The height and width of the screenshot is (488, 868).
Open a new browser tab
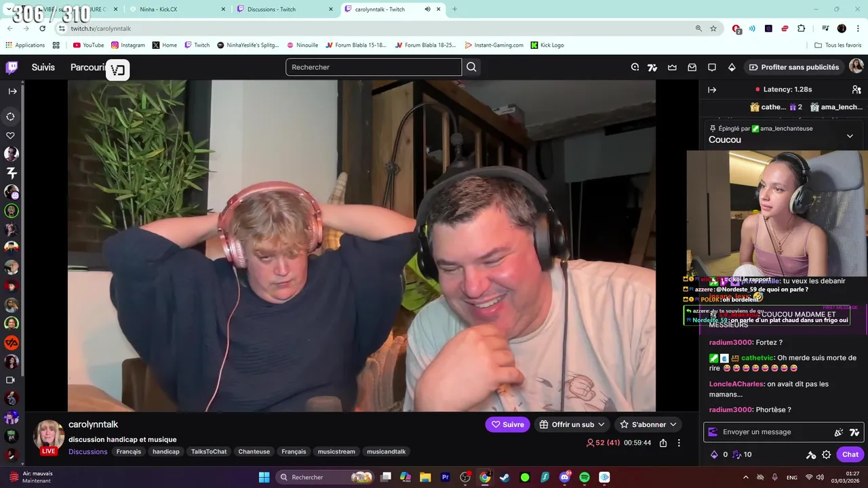click(x=454, y=9)
